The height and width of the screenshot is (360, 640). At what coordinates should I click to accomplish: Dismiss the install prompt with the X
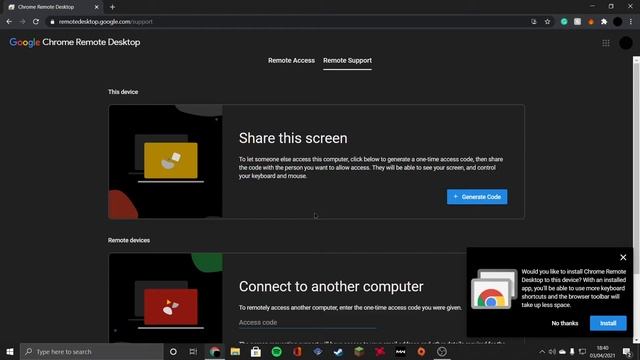[623, 258]
